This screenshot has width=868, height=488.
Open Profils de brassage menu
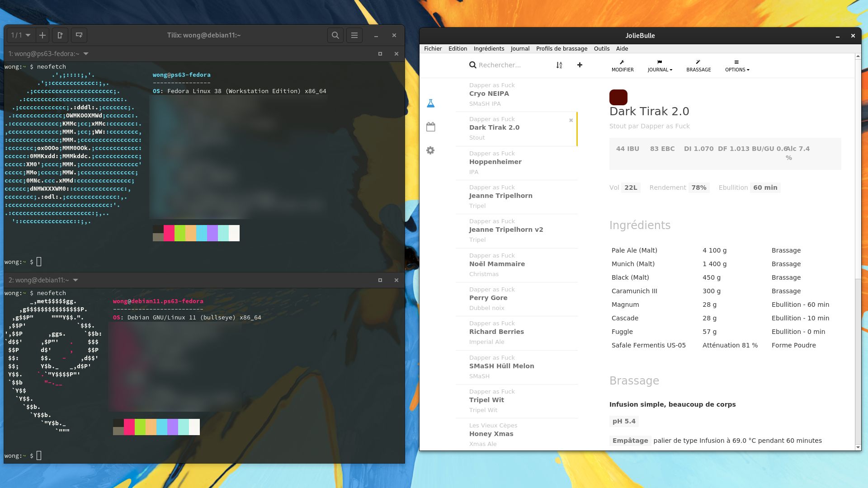click(561, 49)
